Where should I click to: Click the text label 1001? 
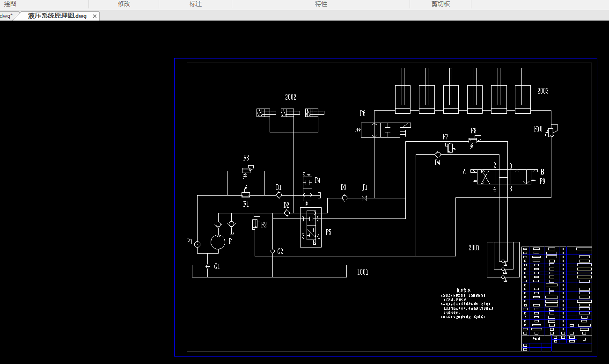pyautogui.click(x=363, y=272)
